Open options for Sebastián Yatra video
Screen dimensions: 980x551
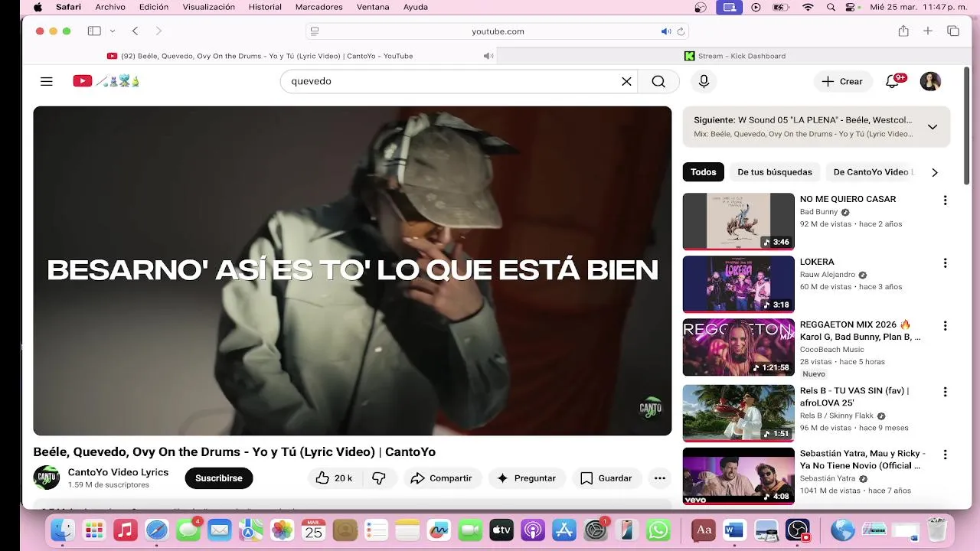[945, 455]
